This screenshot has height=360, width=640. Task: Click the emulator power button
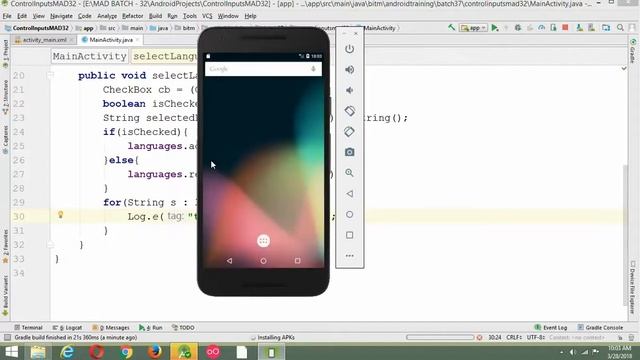pyautogui.click(x=349, y=49)
